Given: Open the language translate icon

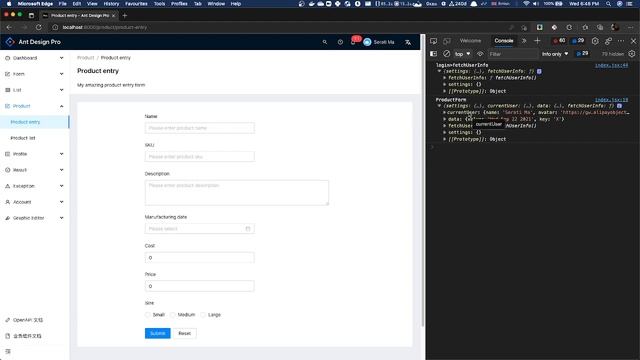Looking at the screenshot, I should coord(408,42).
